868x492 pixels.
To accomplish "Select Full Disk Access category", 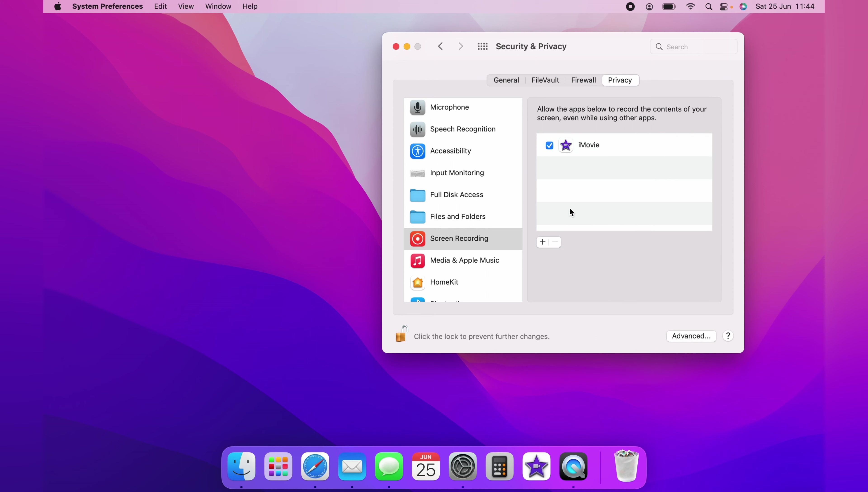I will pyautogui.click(x=463, y=195).
